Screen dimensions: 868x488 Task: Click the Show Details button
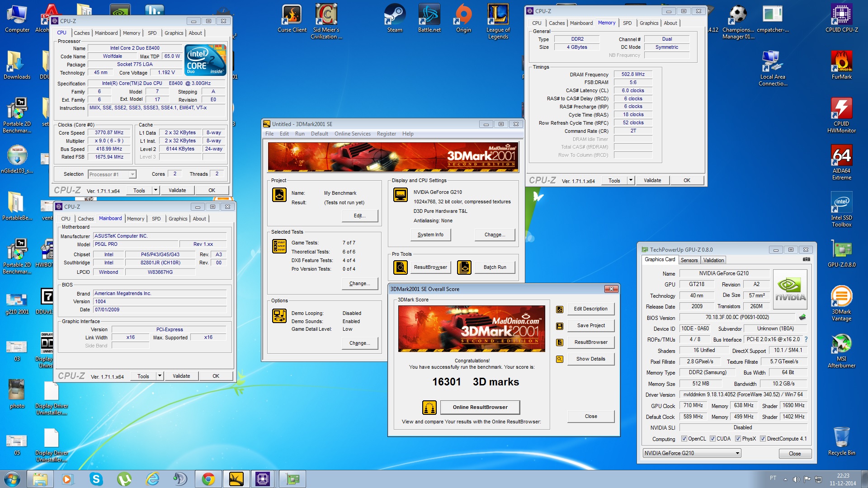coord(590,359)
